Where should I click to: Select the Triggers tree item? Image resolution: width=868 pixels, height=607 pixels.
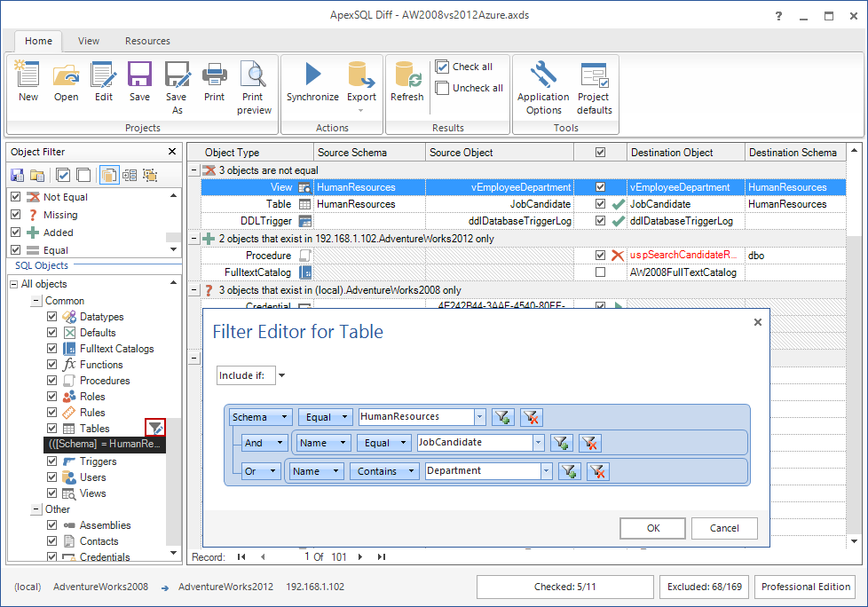(x=98, y=461)
